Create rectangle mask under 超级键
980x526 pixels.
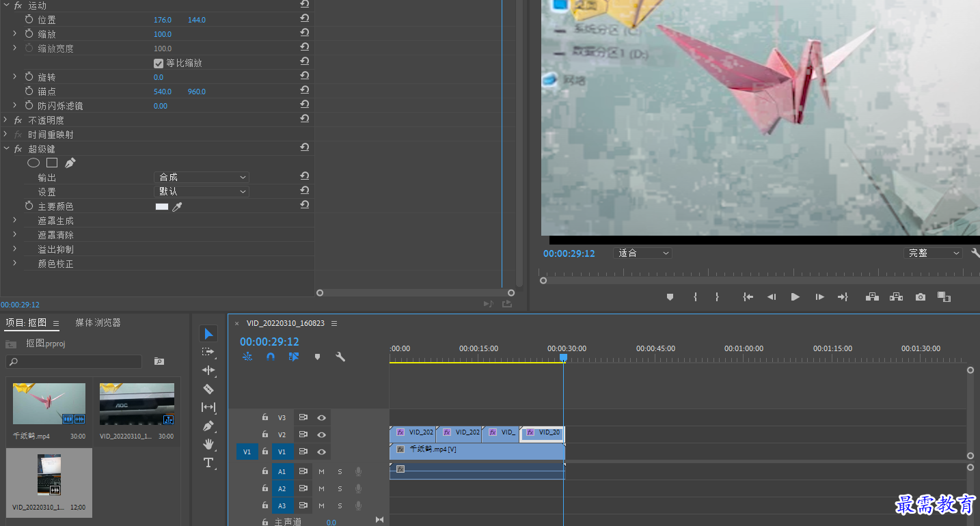(52, 163)
